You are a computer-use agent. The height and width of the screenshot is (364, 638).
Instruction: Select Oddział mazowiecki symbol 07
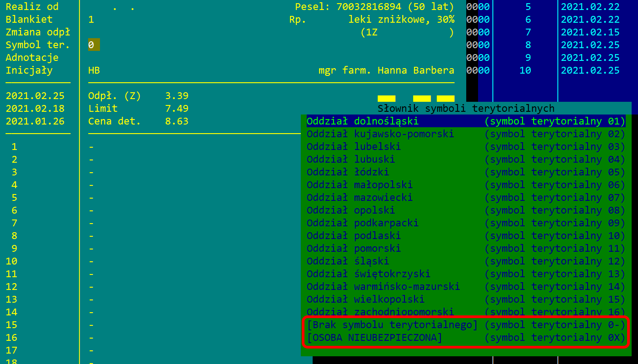tap(466, 198)
